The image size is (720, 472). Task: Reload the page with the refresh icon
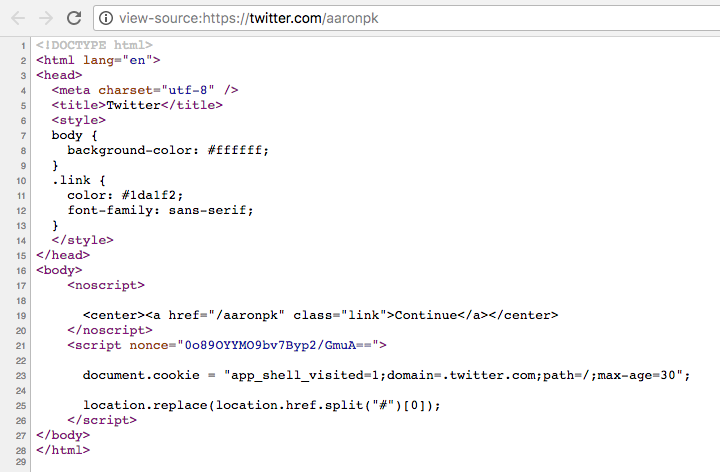pyautogui.click(x=74, y=18)
